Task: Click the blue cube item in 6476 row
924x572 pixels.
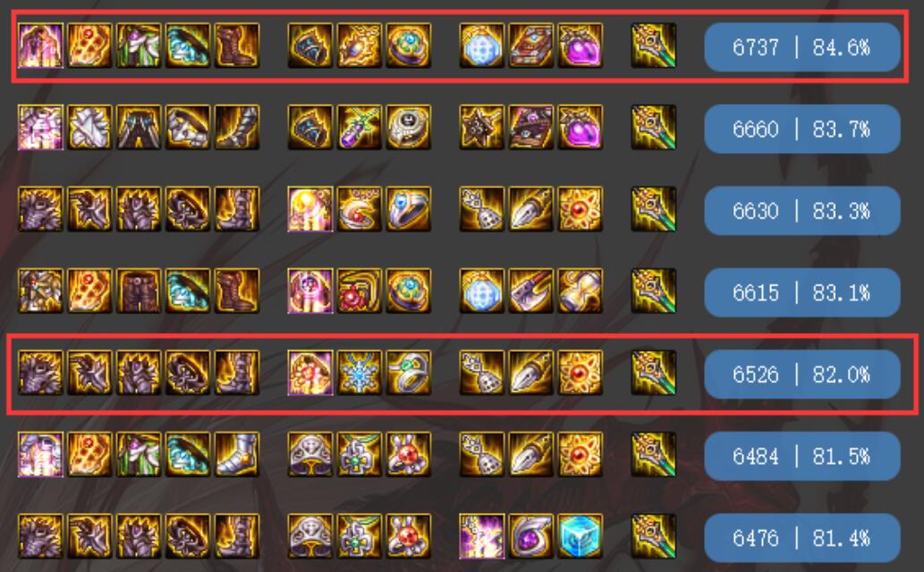Action: pos(580,536)
